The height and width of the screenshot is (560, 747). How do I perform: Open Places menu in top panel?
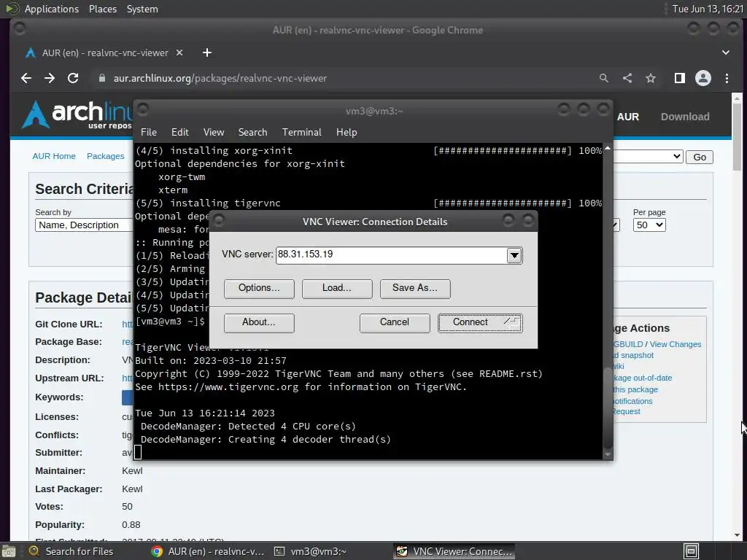pos(102,9)
